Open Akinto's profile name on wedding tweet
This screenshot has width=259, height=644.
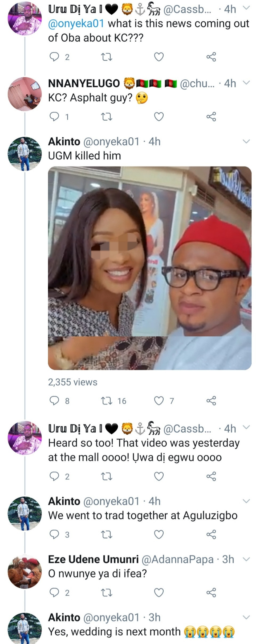(64, 618)
